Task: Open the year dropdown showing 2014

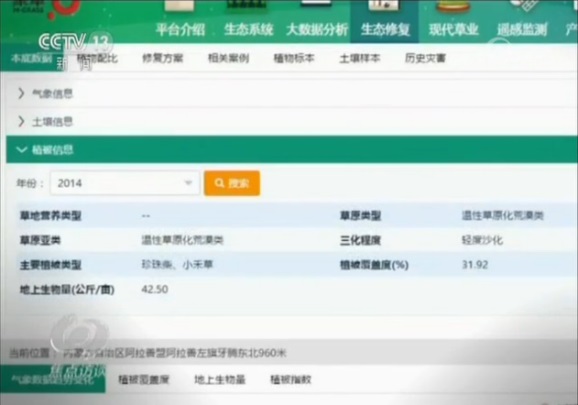Action: click(125, 183)
